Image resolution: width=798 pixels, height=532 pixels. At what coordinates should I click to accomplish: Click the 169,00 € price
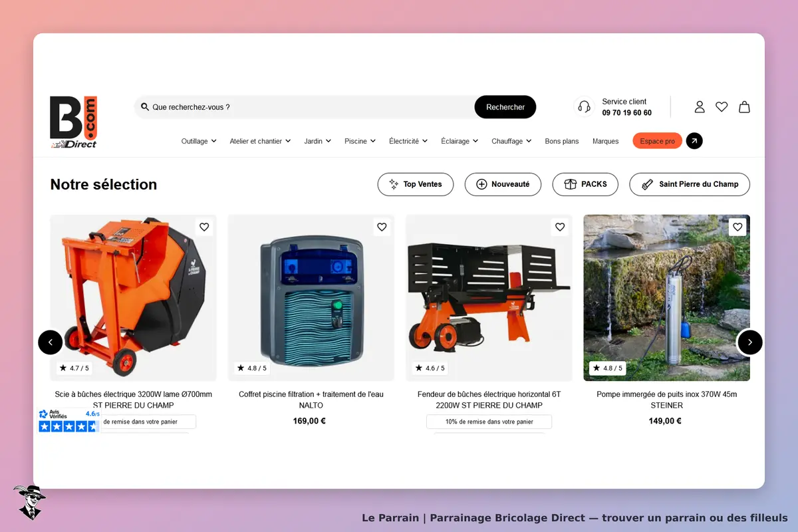point(309,421)
